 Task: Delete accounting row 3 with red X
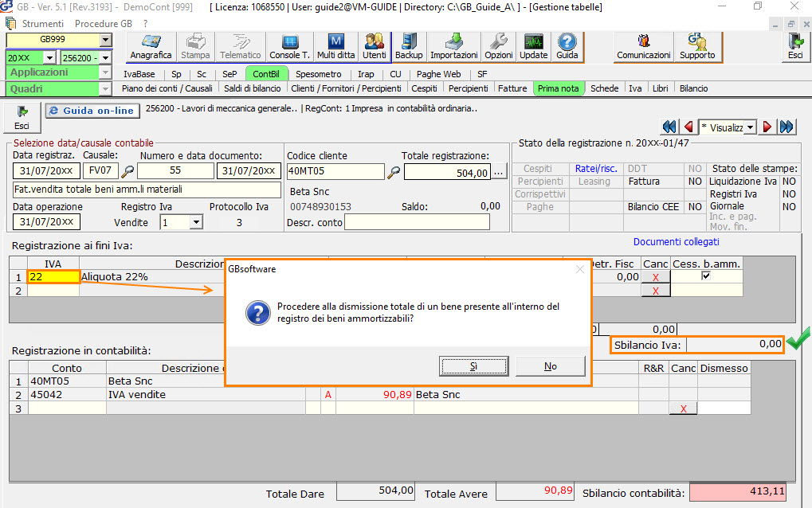click(x=684, y=408)
